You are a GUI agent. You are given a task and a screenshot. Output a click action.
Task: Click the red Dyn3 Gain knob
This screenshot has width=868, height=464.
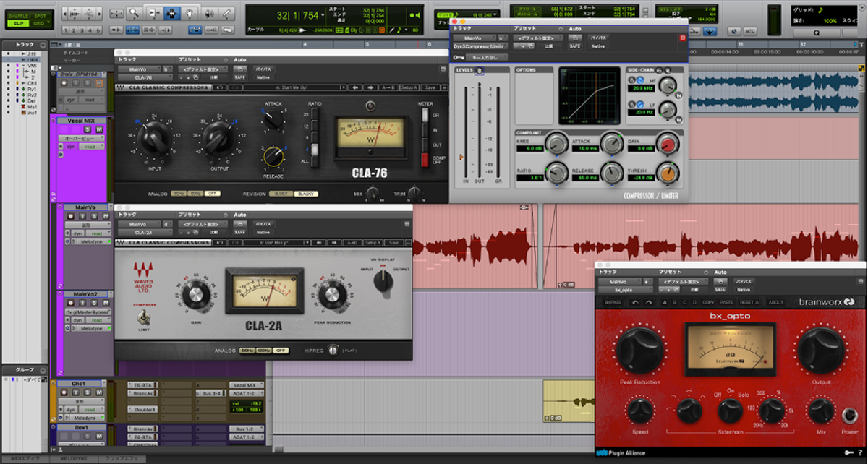(x=667, y=143)
